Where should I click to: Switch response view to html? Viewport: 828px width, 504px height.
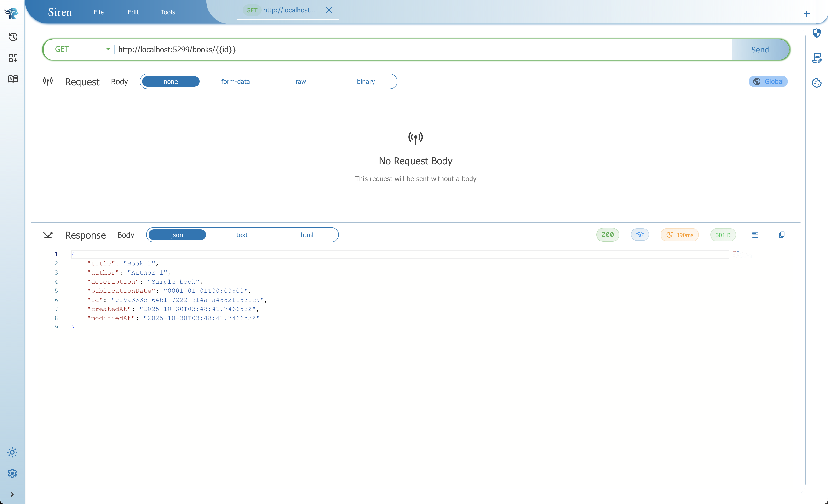click(x=306, y=235)
